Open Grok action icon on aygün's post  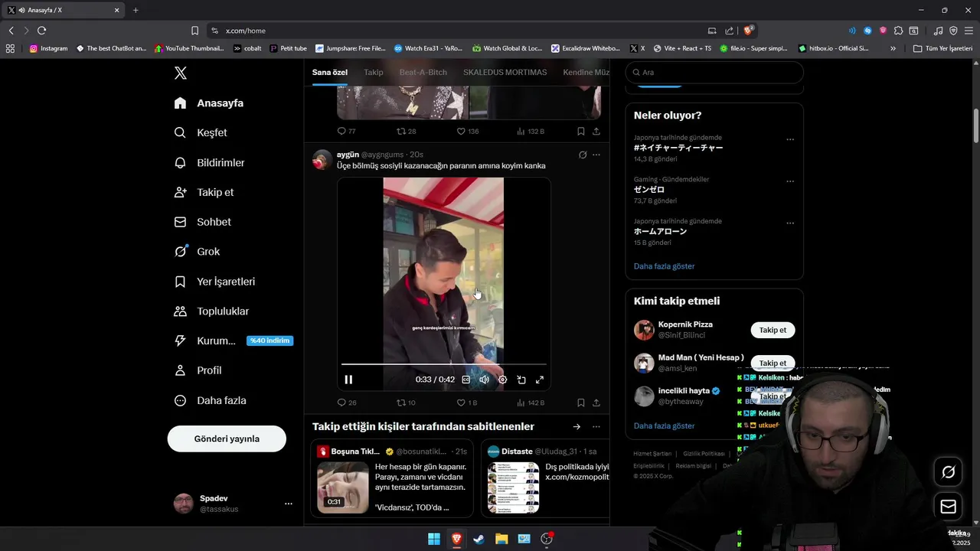point(583,155)
